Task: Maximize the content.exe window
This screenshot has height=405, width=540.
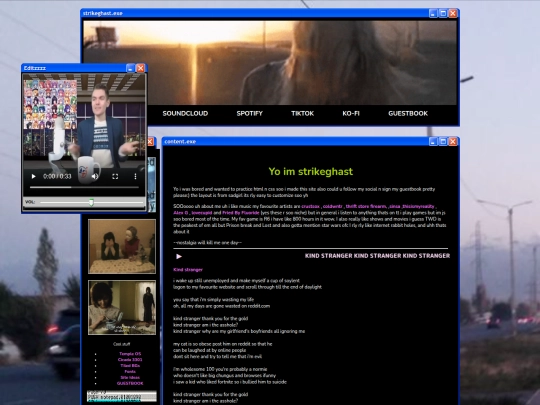Action: click(443, 142)
